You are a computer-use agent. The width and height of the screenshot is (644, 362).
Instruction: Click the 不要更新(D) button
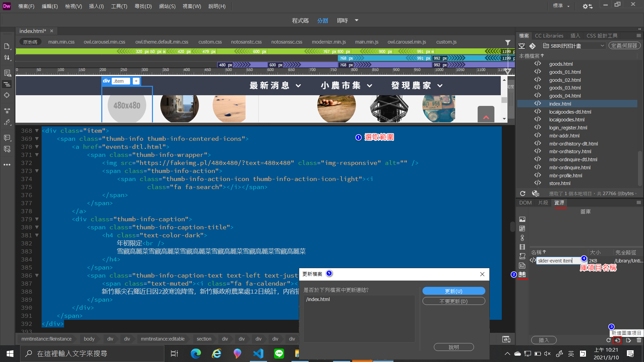coord(453,301)
